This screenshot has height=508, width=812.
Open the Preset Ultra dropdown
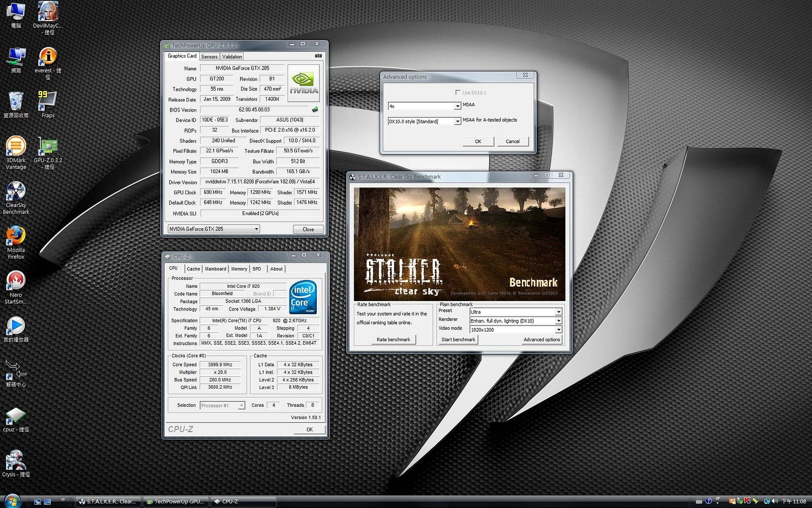pyautogui.click(x=515, y=312)
